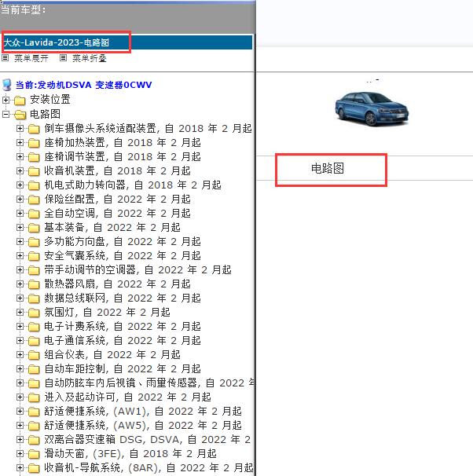
Task: Click the computer icon beside 当前:发动机DSVA
Action: click(7, 85)
